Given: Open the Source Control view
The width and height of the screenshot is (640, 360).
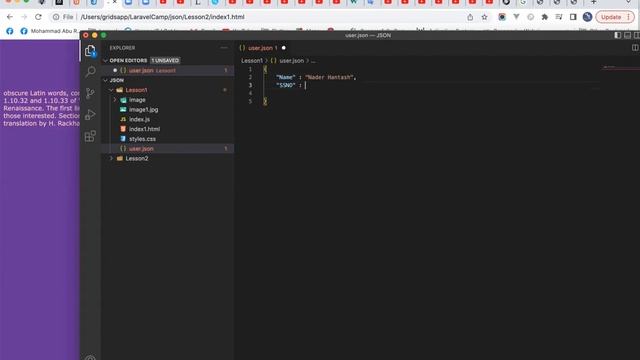Looking at the screenshot, I should tap(90, 93).
